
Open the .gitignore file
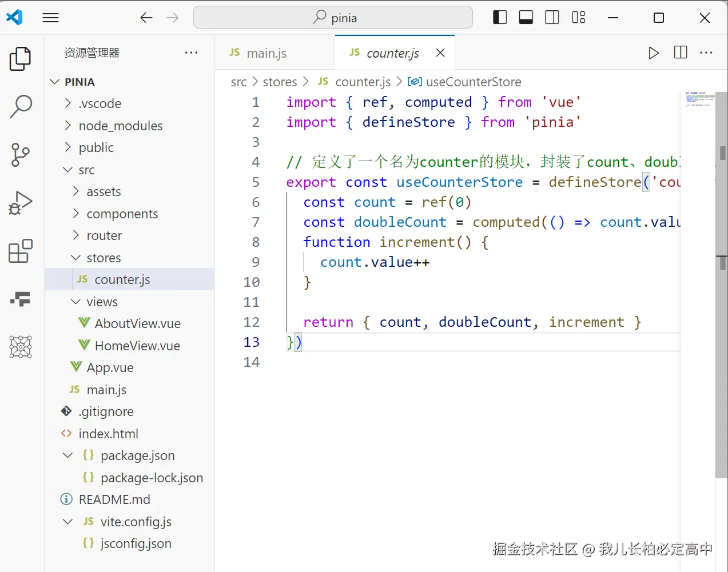pos(129,411)
